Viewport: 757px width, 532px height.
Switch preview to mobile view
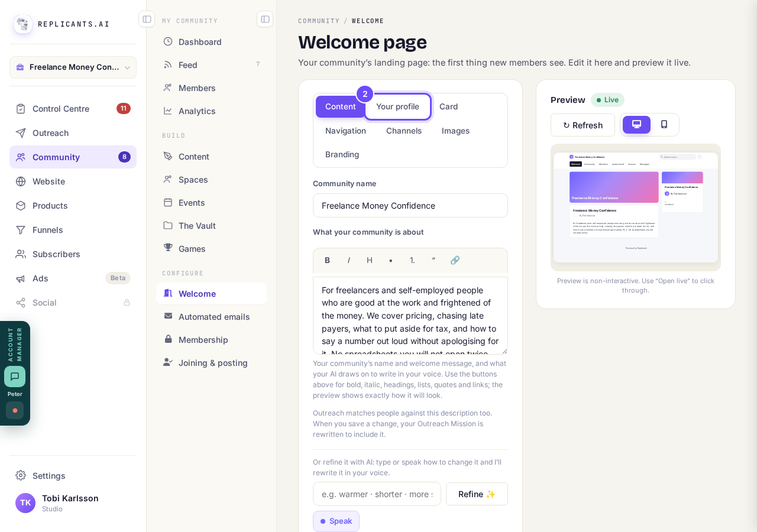[664, 125]
